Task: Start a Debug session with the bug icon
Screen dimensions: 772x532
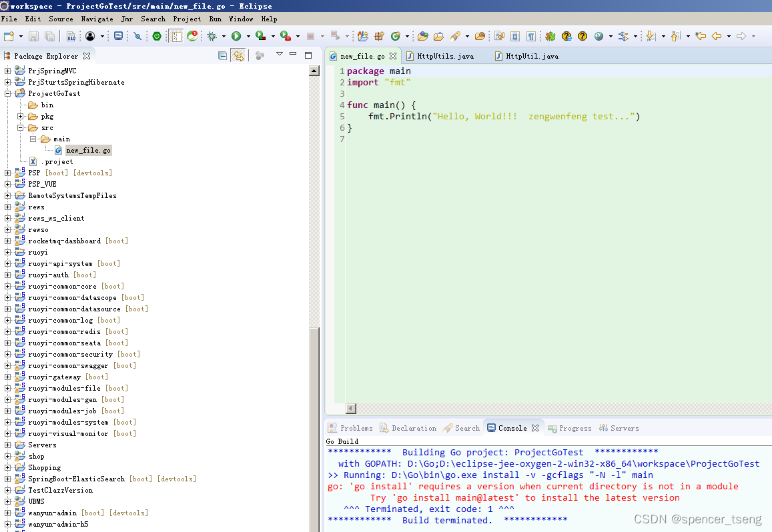Action: pyautogui.click(x=211, y=37)
